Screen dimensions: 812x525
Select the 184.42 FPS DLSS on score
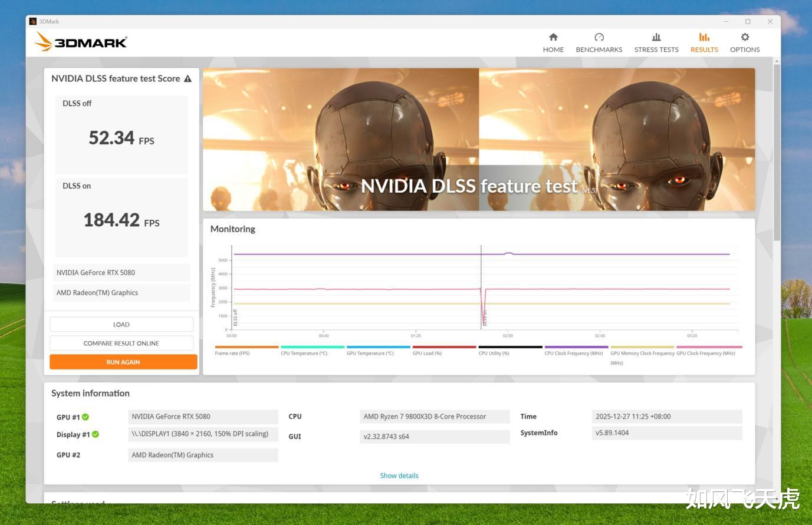click(121, 220)
